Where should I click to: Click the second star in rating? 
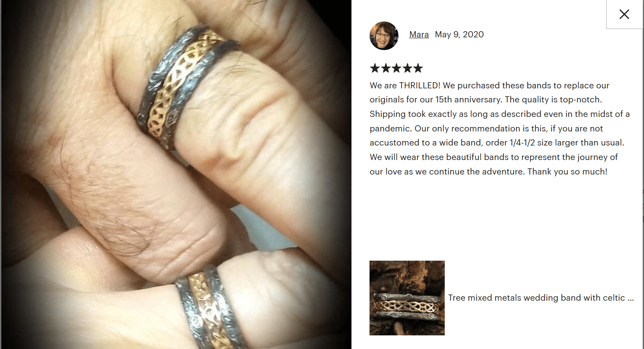point(385,68)
